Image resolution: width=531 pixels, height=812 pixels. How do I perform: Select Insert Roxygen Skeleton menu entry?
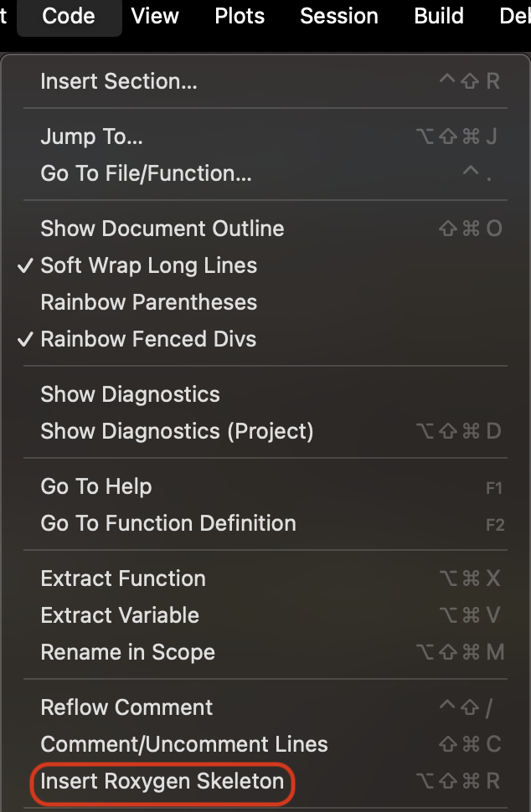click(265, 781)
